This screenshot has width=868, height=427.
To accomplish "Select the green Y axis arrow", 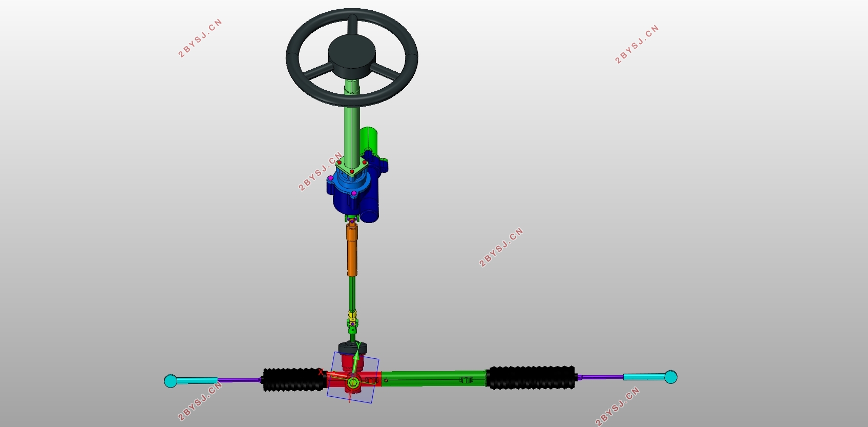I will point(356,359).
